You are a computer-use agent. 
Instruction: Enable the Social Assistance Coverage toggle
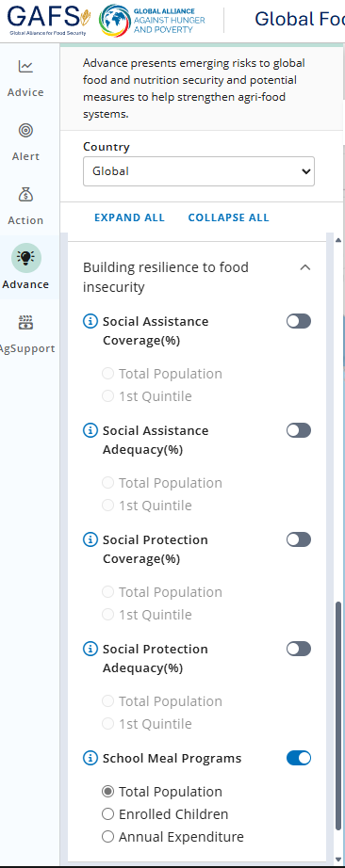299,321
